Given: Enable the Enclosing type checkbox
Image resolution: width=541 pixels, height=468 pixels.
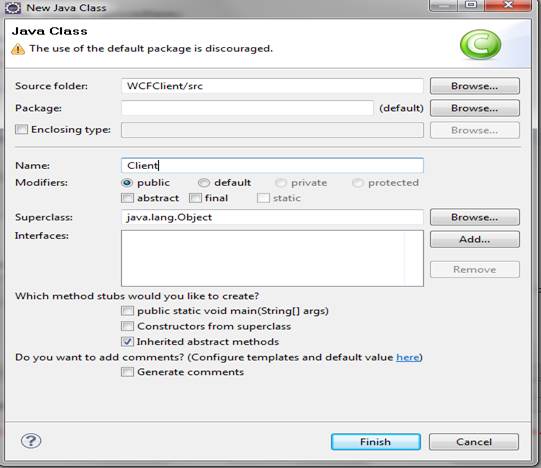Looking at the screenshot, I should pyautogui.click(x=21, y=129).
